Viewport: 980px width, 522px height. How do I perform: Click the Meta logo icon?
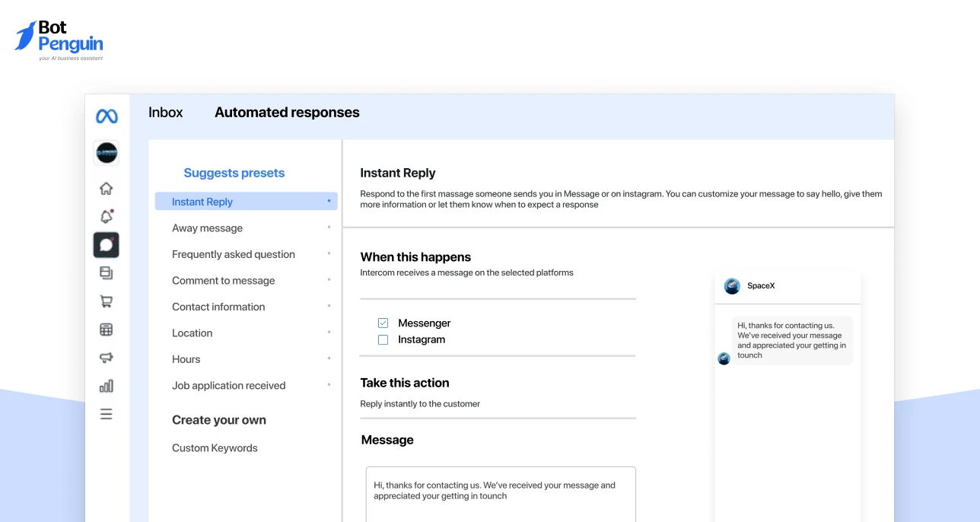tap(107, 116)
